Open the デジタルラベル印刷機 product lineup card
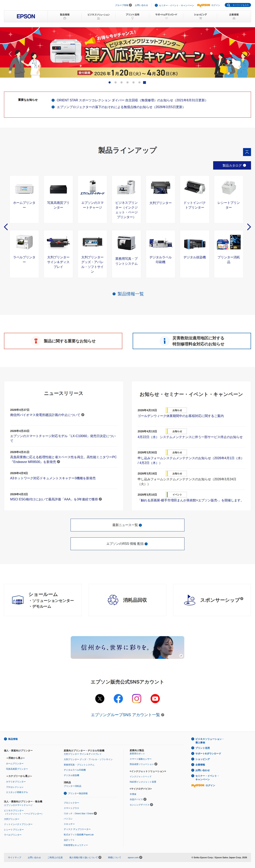Viewport: 255px width, 868px height. click(161, 254)
